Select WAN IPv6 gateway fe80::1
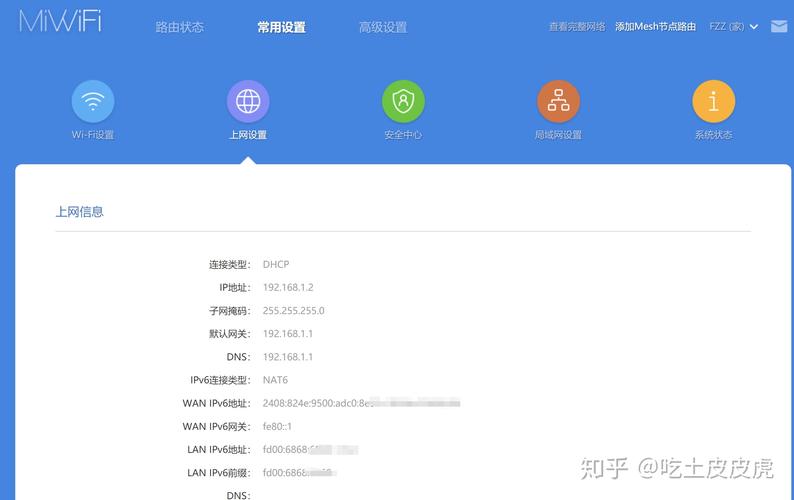 point(277,427)
